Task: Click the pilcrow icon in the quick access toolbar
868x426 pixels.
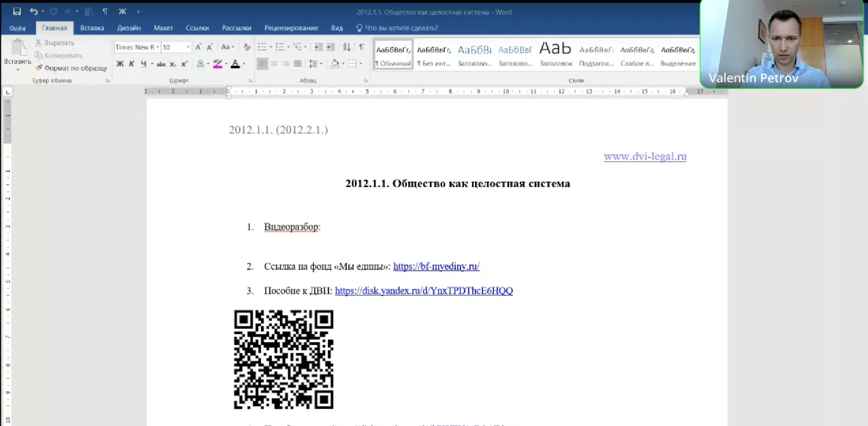Action: tap(105, 11)
